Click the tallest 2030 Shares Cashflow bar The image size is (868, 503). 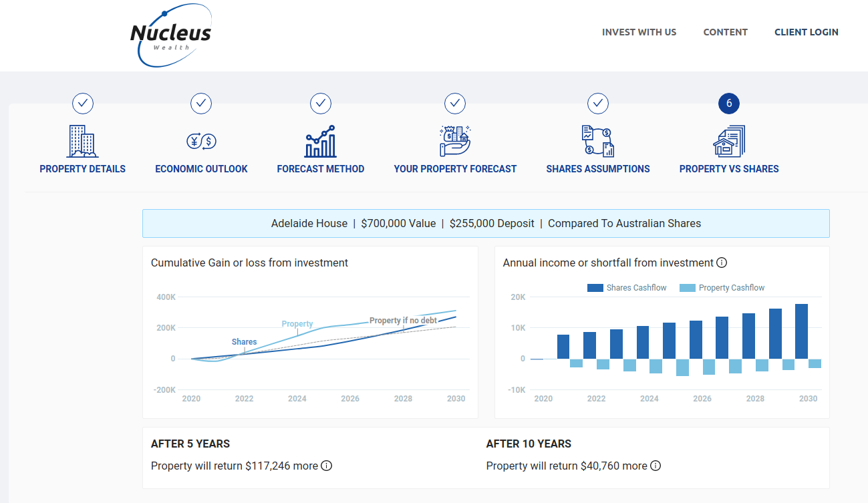[801, 331]
